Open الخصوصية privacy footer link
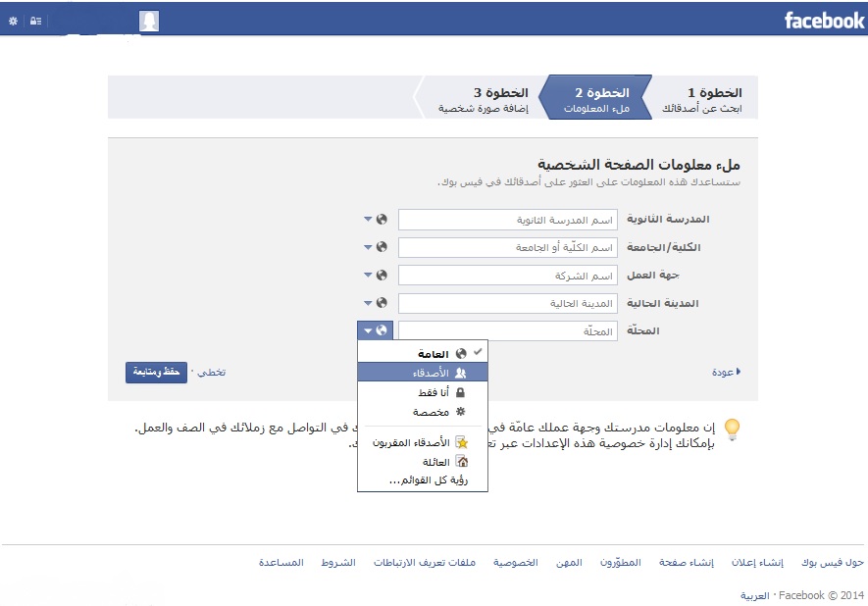 pos(515,562)
